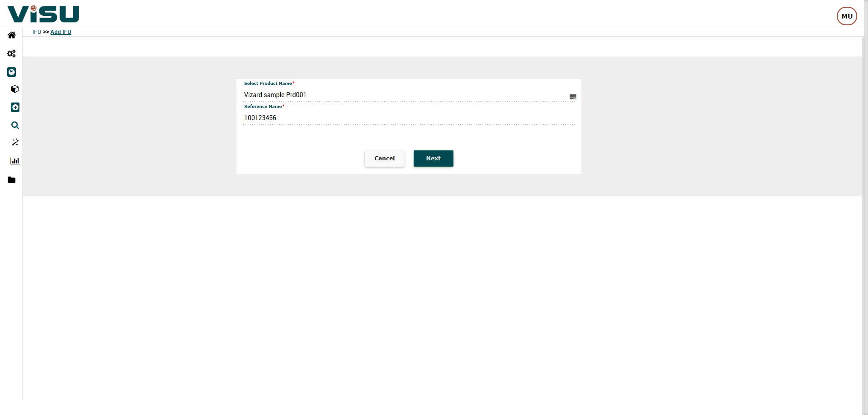
Task: Open product list icon beside product name
Action: (x=573, y=97)
